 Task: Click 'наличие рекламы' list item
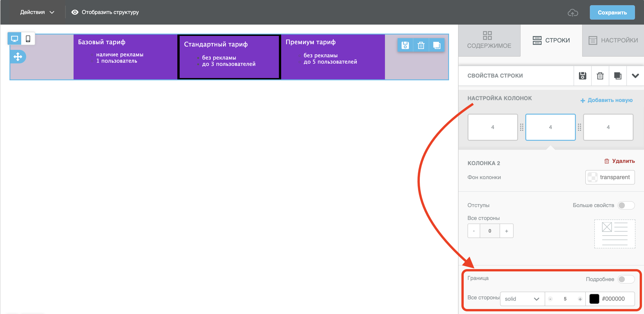(120, 55)
